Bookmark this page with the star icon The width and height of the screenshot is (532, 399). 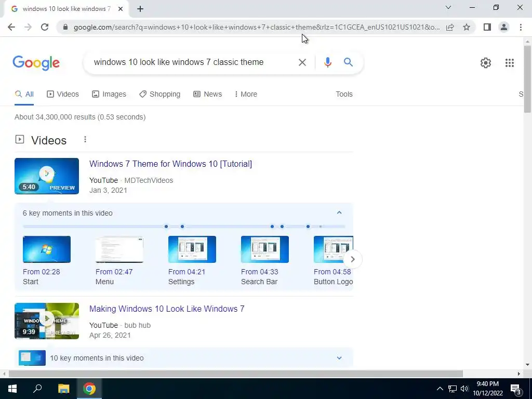point(467,27)
